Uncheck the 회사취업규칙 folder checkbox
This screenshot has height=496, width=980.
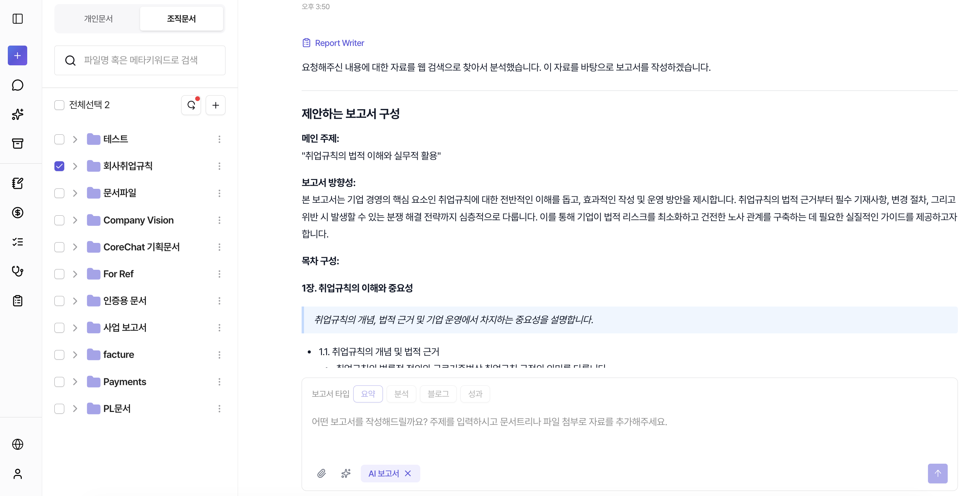60,166
